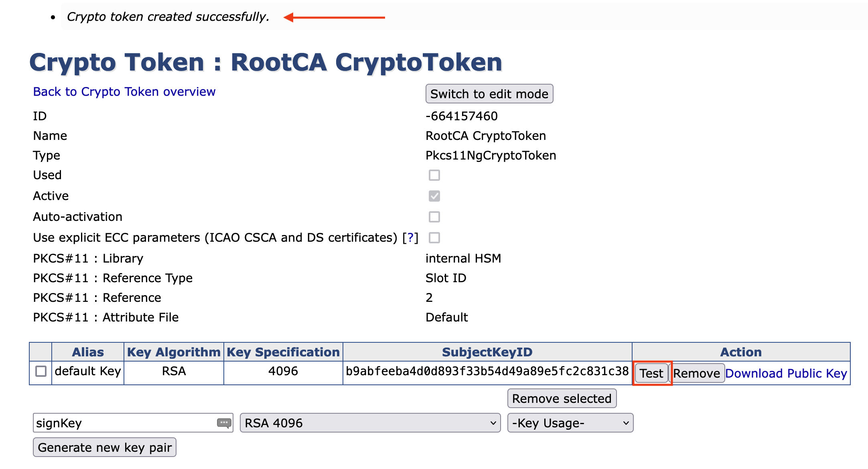The image size is (868, 469).
Task: Click the SubjectKeyID column header
Action: pyautogui.click(x=487, y=352)
